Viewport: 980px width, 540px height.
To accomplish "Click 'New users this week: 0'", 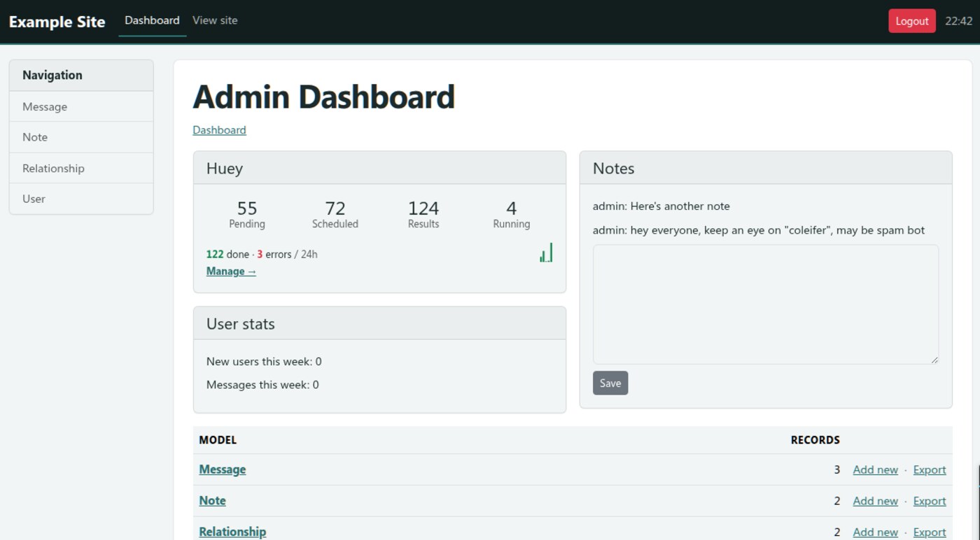I will point(264,362).
